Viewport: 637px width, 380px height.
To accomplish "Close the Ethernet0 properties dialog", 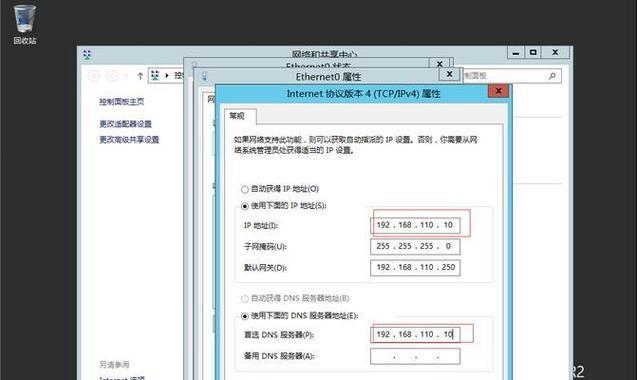I will click(x=449, y=74).
